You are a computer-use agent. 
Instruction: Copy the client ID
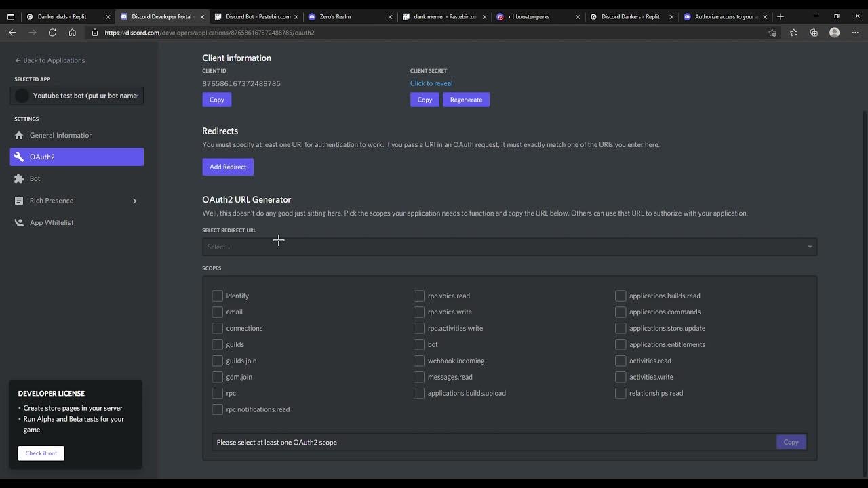tap(216, 100)
